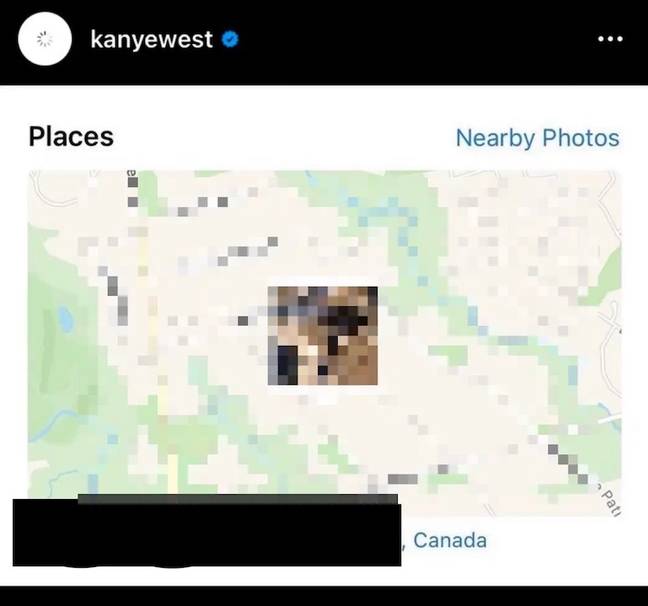
Task: Open the kanyewest username link
Action: 151,40
